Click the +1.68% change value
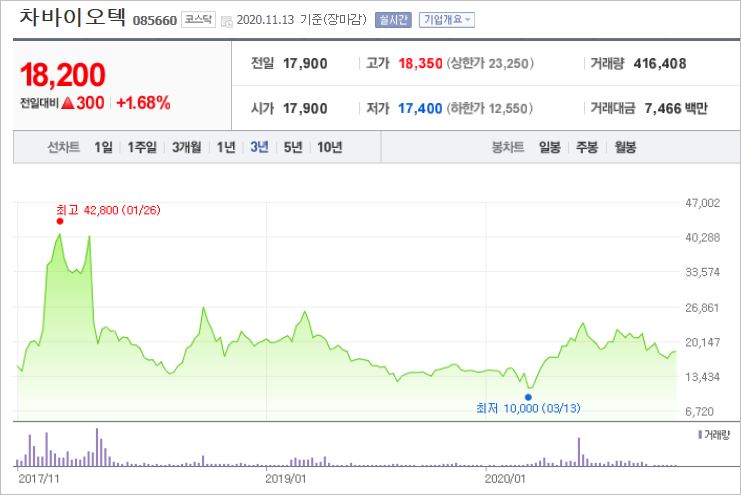This screenshot has height=495, width=741. [x=143, y=103]
